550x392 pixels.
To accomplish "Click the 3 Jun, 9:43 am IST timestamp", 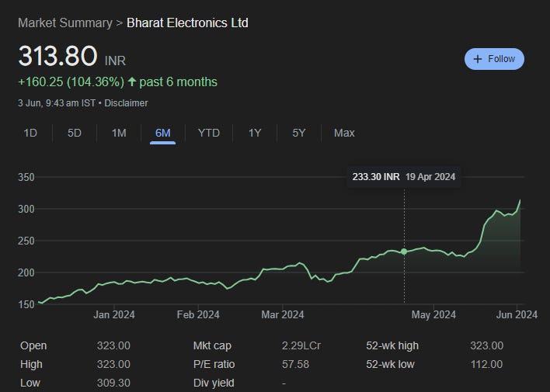I will click(57, 103).
